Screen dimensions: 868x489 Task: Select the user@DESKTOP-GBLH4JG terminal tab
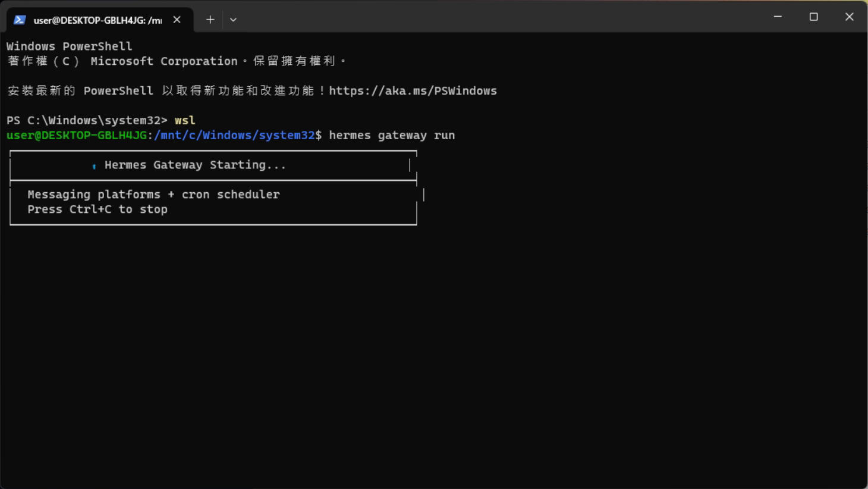(x=100, y=20)
